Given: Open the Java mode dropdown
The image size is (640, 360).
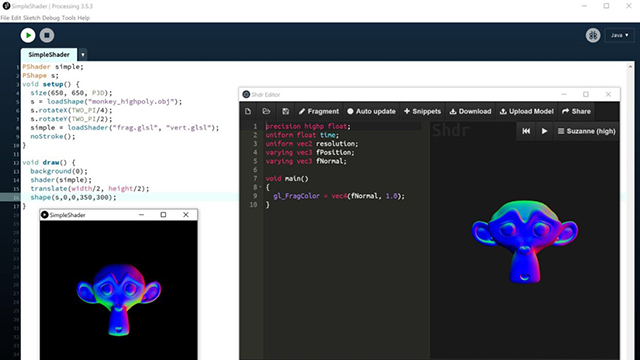Looking at the screenshot, I should coord(620,36).
